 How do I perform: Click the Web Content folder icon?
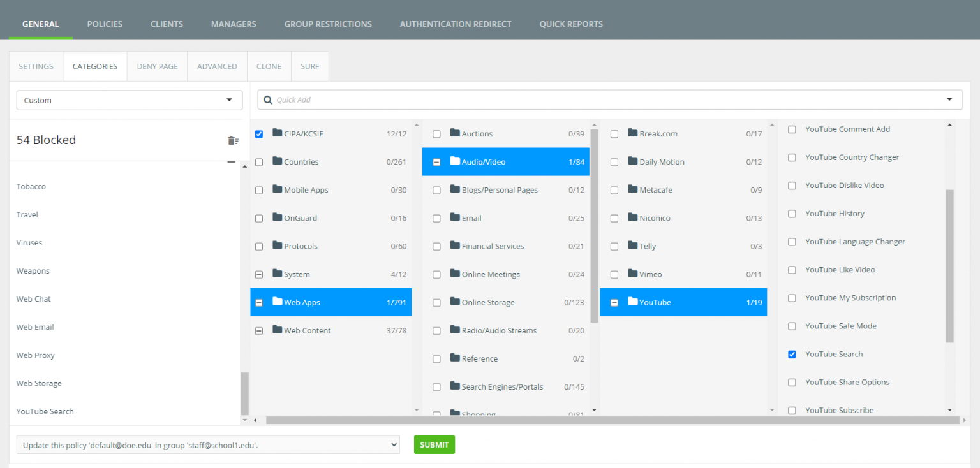tap(278, 330)
